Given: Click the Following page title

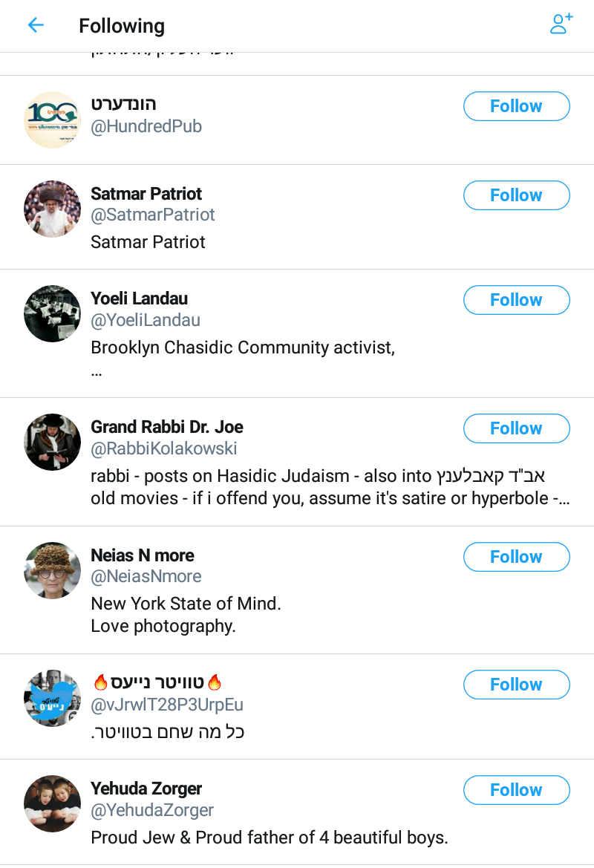Looking at the screenshot, I should pyautogui.click(x=122, y=26).
